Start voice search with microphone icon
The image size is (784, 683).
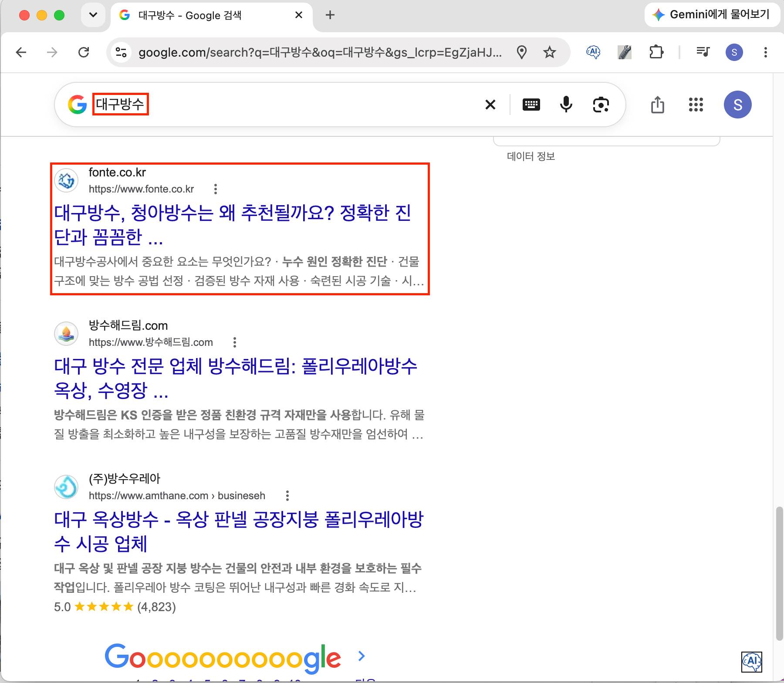[x=566, y=105]
